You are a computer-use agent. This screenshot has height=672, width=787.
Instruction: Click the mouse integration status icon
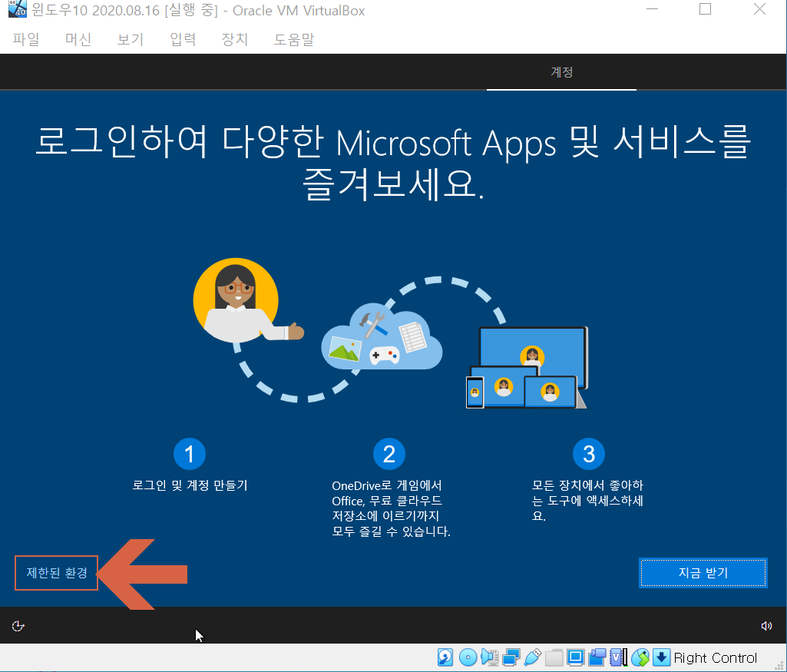tap(640, 657)
